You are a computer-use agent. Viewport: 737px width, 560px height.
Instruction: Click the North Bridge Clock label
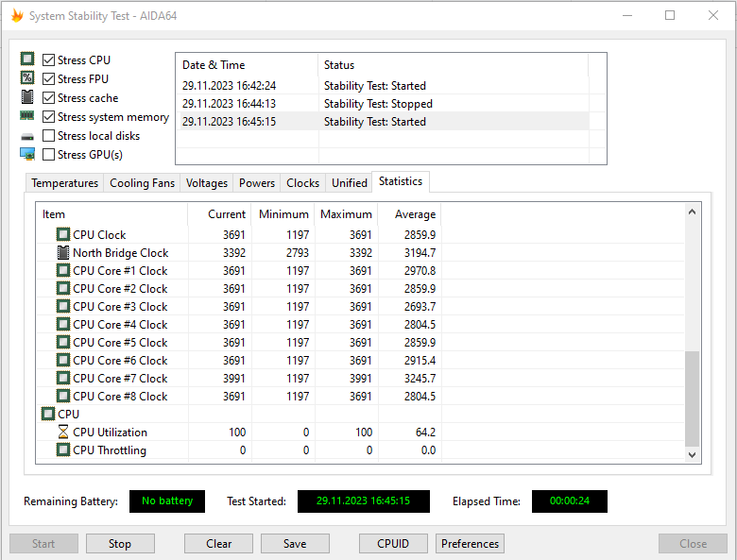coord(121,252)
